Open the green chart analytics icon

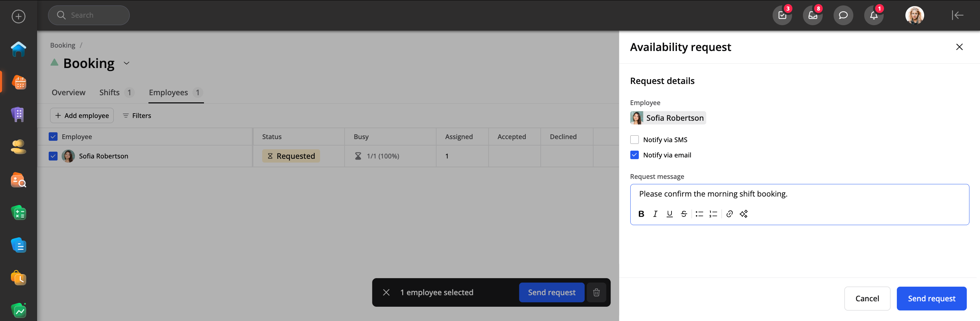(18, 311)
